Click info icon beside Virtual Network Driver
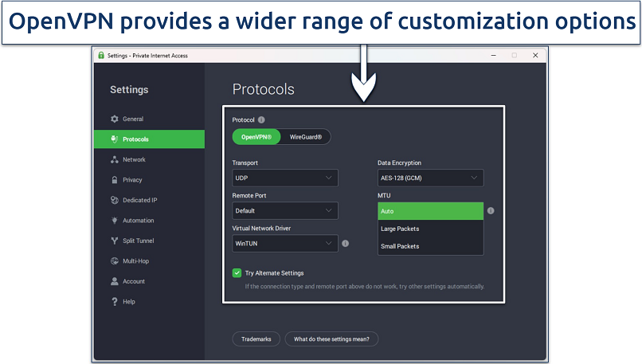Screen dimensions: 642x364 [x=345, y=244]
